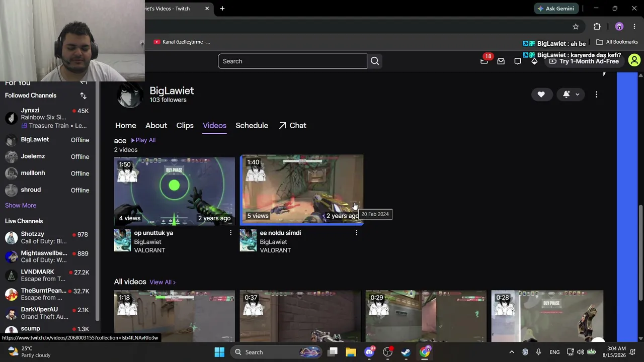Open Discord from the taskbar
Viewport: 644px width, 362px height.
click(x=369, y=352)
